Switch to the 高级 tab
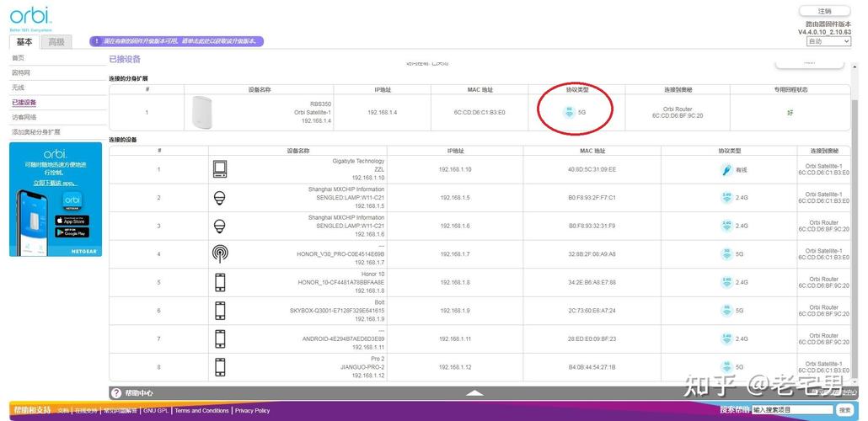 [56, 42]
